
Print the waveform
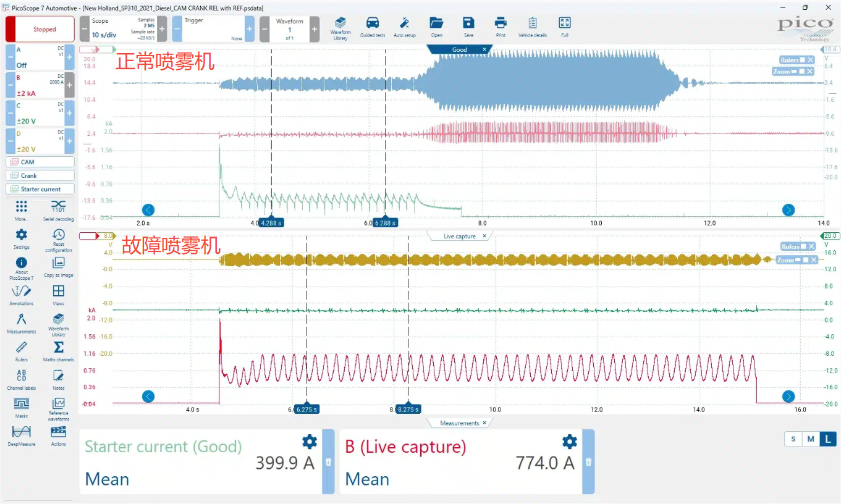pyautogui.click(x=501, y=27)
